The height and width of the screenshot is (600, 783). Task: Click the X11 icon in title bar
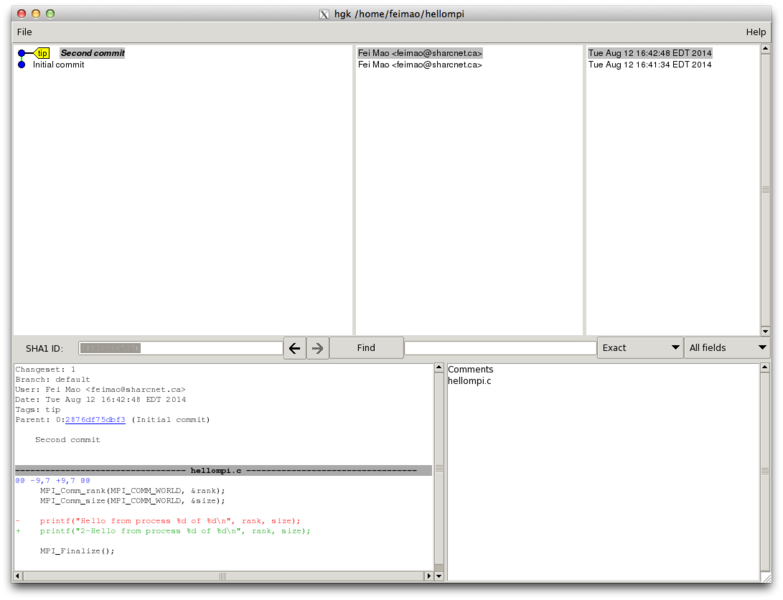[x=323, y=14]
